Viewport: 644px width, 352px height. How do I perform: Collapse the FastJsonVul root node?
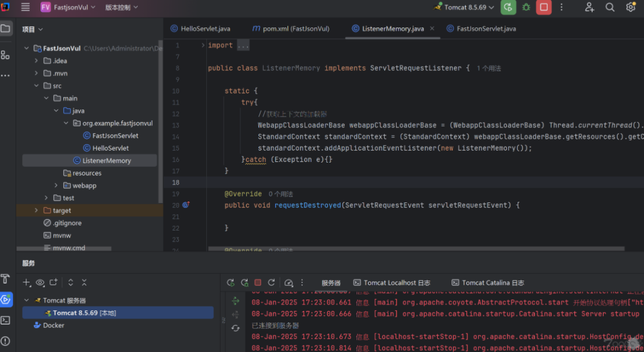click(27, 48)
